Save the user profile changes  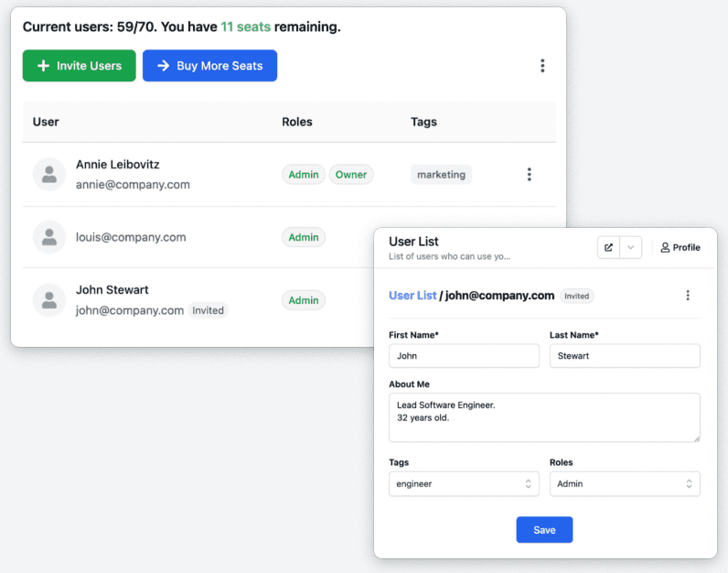pyautogui.click(x=544, y=530)
